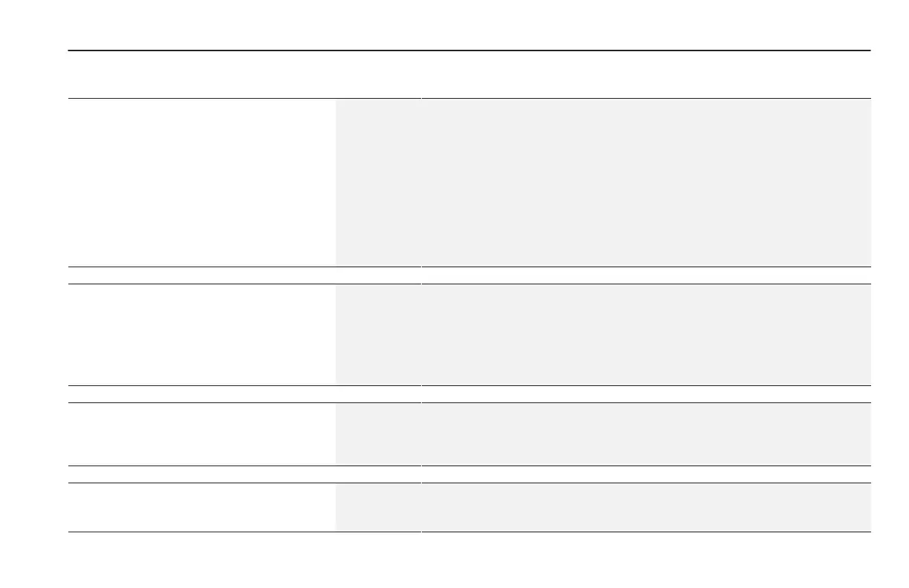This screenshot has height=588, width=909.
Task: Select the white first-column cell of the bottom row
Action: (x=201, y=508)
